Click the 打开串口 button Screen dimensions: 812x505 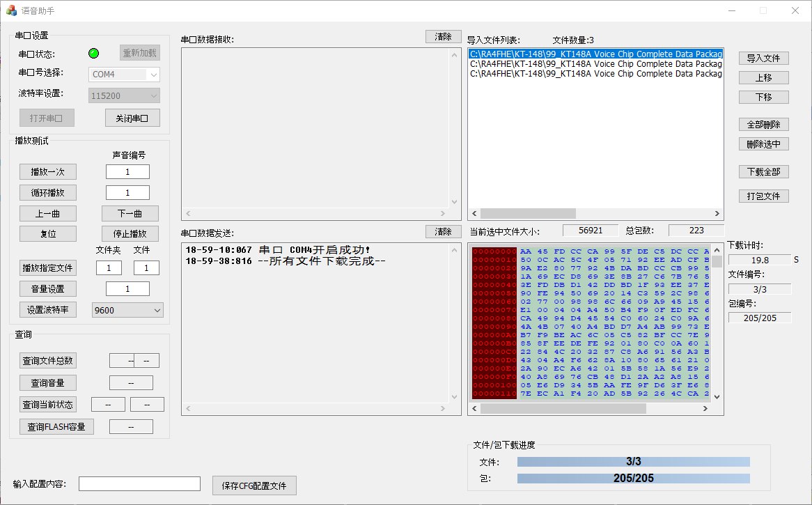tap(47, 118)
